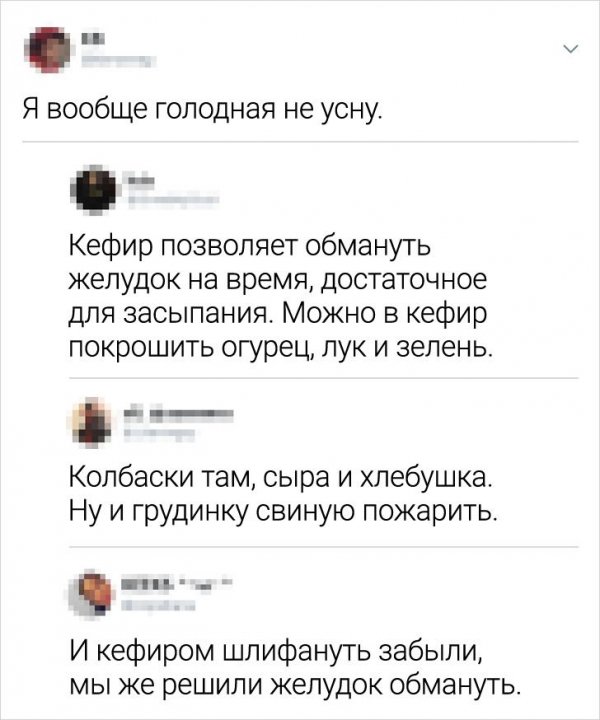Open the post 'Я вообще голодная не усну.'
Screen dimensions: 600x720
[203, 112]
